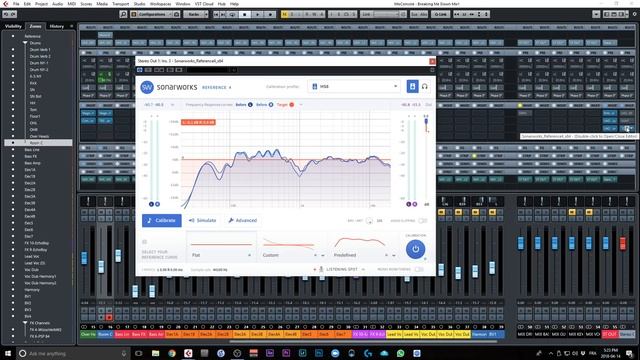Click the transport Record button

(270, 14)
